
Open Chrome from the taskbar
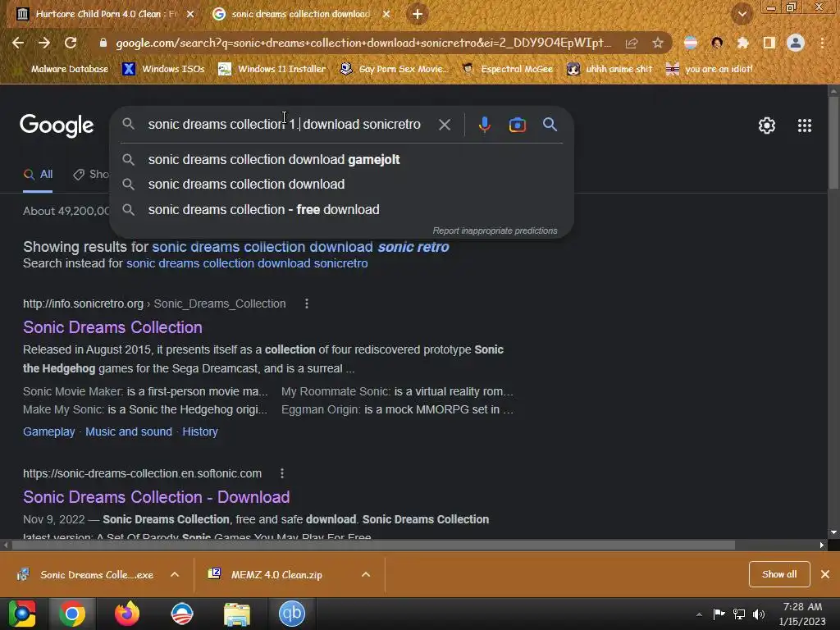click(x=72, y=614)
